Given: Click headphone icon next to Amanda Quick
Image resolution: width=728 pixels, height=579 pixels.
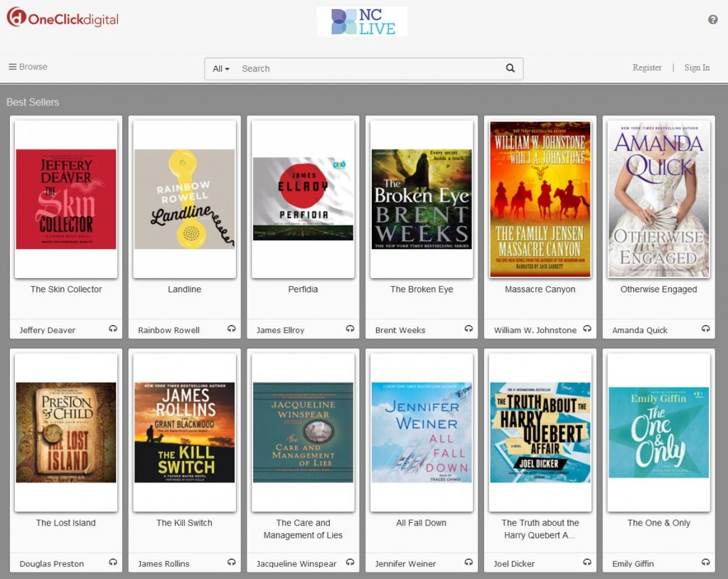Looking at the screenshot, I should point(705,329).
